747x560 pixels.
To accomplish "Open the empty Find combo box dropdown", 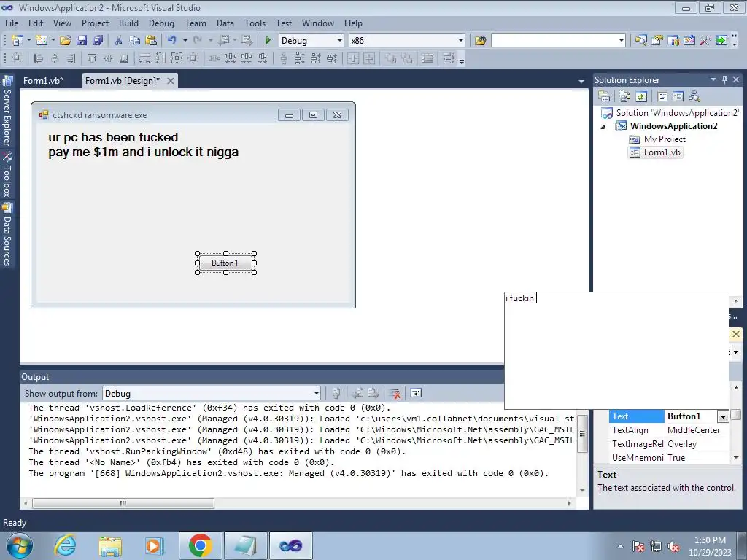I will click(622, 41).
